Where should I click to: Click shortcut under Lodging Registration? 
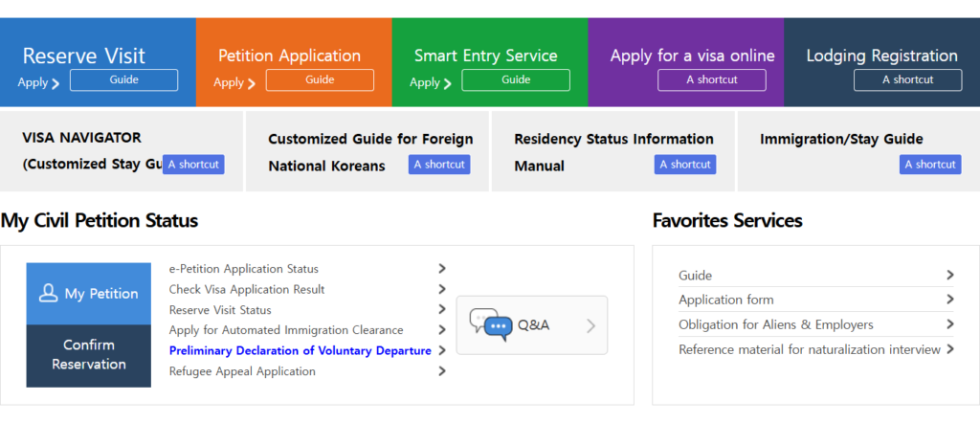tap(908, 80)
